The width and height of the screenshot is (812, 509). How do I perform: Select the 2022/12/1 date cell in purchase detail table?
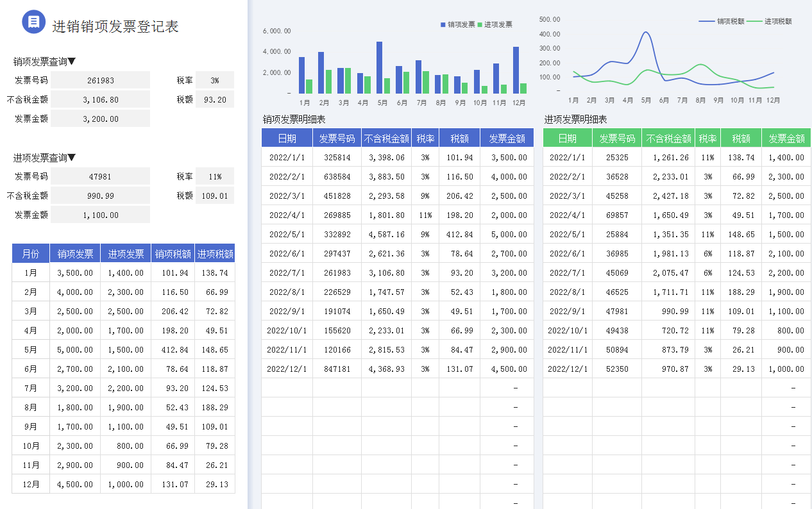click(569, 369)
